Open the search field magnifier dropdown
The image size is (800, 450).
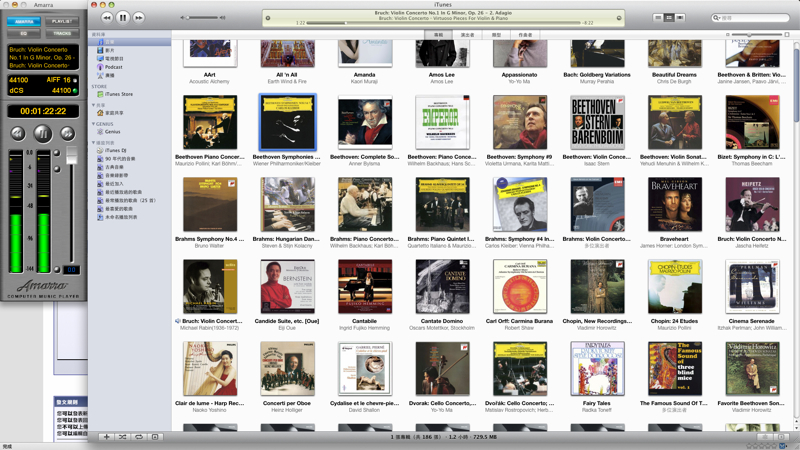[717, 17]
